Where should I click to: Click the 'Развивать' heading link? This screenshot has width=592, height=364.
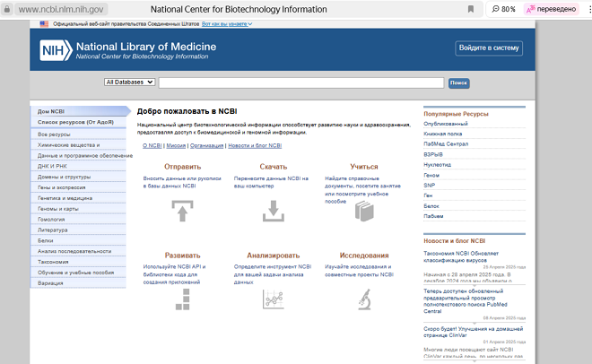coord(182,256)
